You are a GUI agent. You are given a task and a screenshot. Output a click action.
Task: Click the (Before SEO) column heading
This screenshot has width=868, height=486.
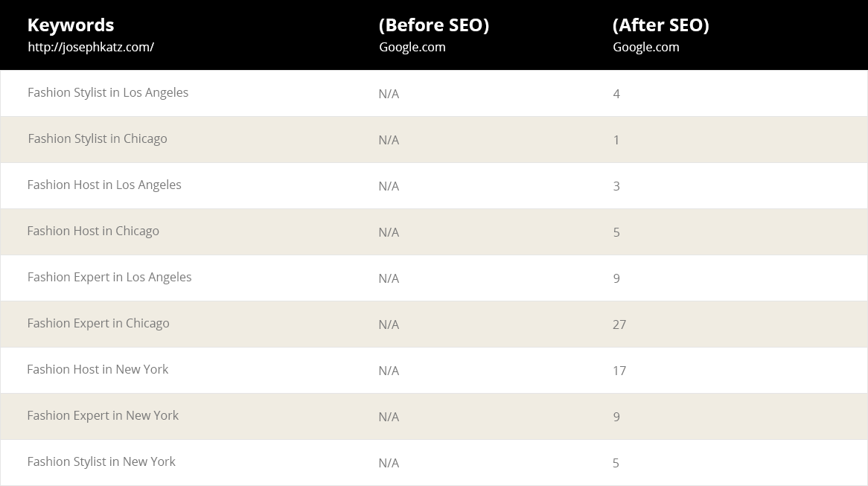(434, 25)
